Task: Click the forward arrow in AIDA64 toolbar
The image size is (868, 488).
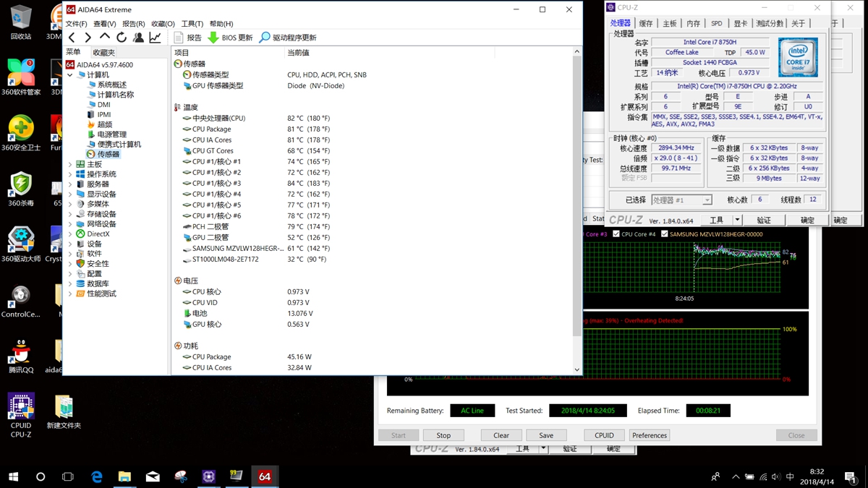Action: point(88,37)
